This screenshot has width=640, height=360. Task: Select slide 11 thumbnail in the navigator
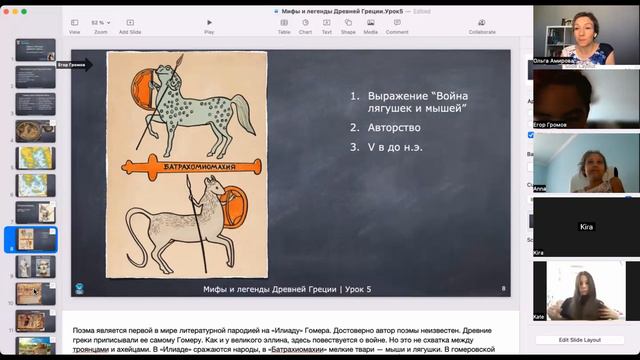[x=36, y=321]
